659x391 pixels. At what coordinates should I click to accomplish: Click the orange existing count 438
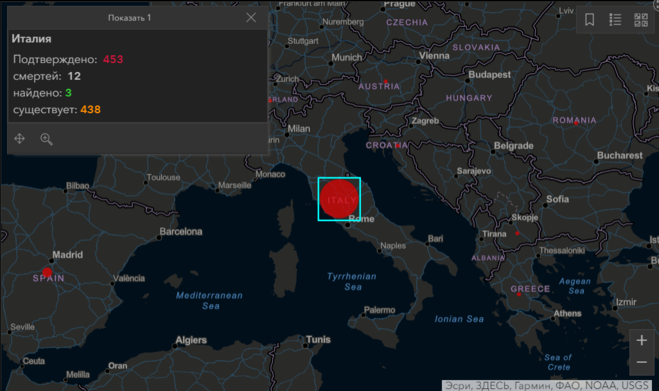pyautogui.click(x=90, y=110)
